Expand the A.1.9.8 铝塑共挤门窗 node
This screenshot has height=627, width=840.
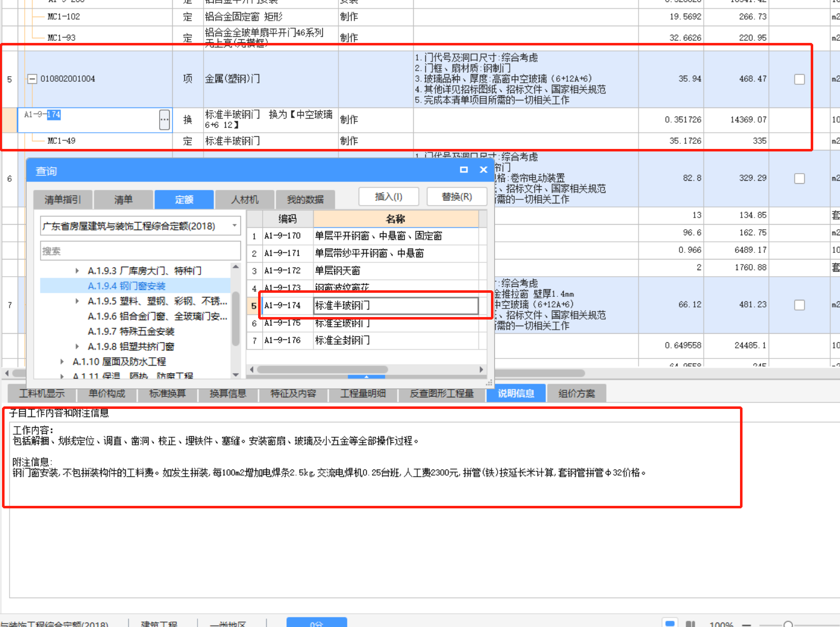coord(77,347)
